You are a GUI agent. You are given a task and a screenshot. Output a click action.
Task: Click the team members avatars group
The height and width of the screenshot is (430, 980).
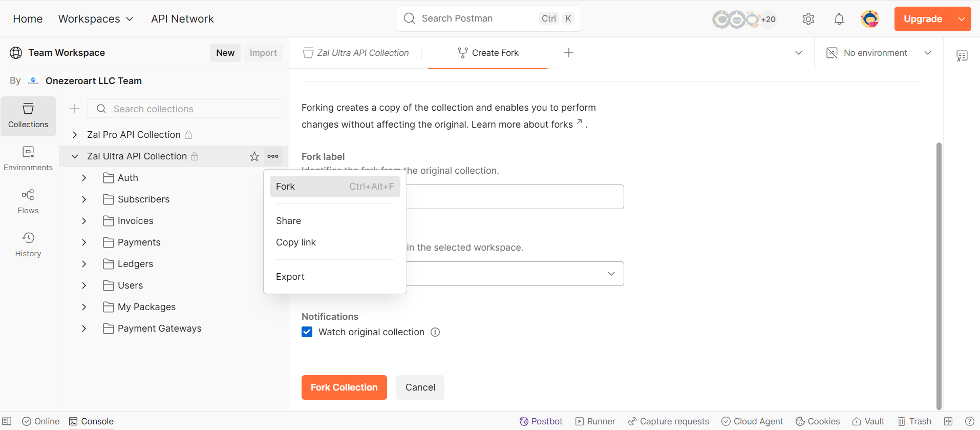pyautogui.click(x=745, y=19)
